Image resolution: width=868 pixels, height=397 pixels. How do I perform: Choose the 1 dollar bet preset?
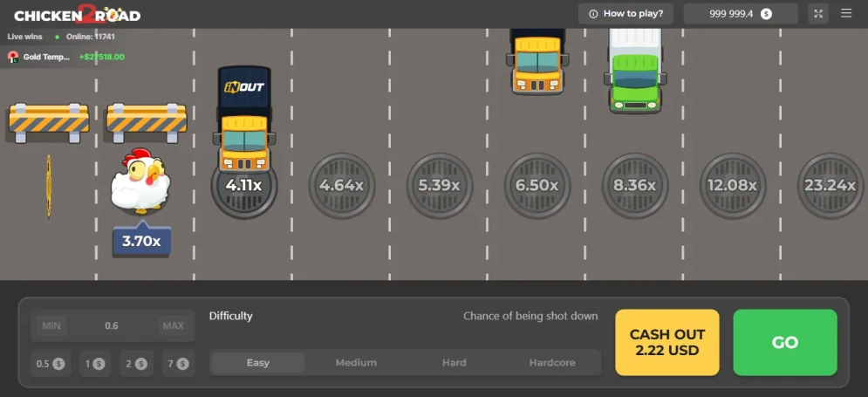(95, 364)
